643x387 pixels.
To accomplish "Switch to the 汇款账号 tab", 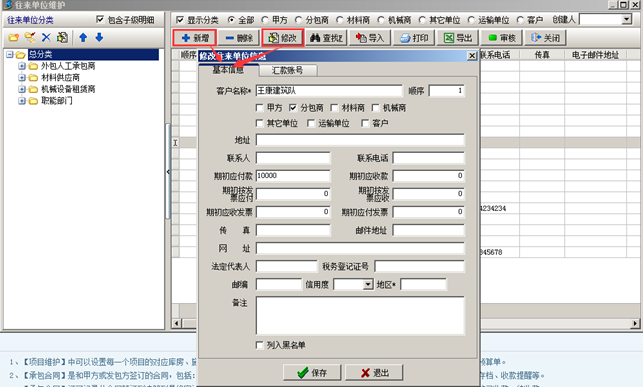I will click(x=287, y=70).
